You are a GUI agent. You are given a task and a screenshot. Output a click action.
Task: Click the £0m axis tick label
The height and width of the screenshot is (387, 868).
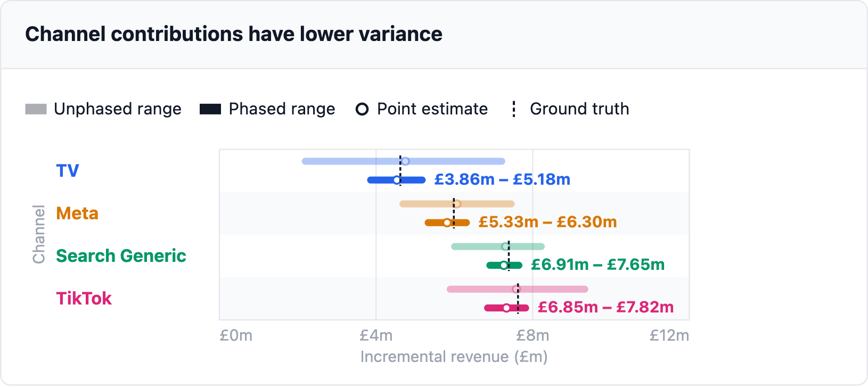tap(236, 336)
